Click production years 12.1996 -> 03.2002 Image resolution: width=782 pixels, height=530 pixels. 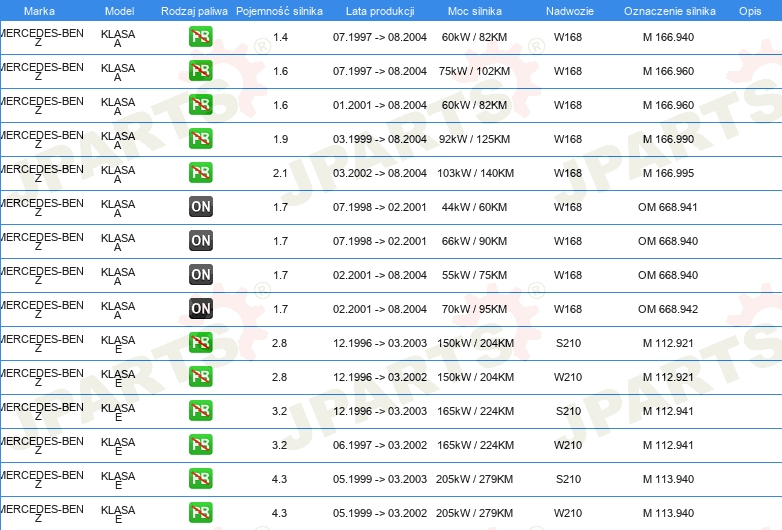(x=380, y=377)
